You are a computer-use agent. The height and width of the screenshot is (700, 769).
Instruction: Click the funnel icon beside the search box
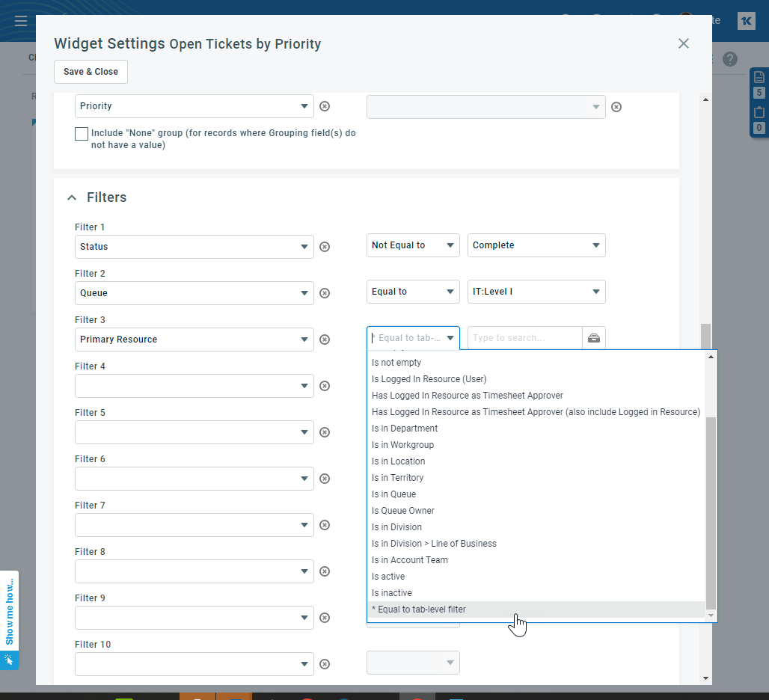pos(594,337)
